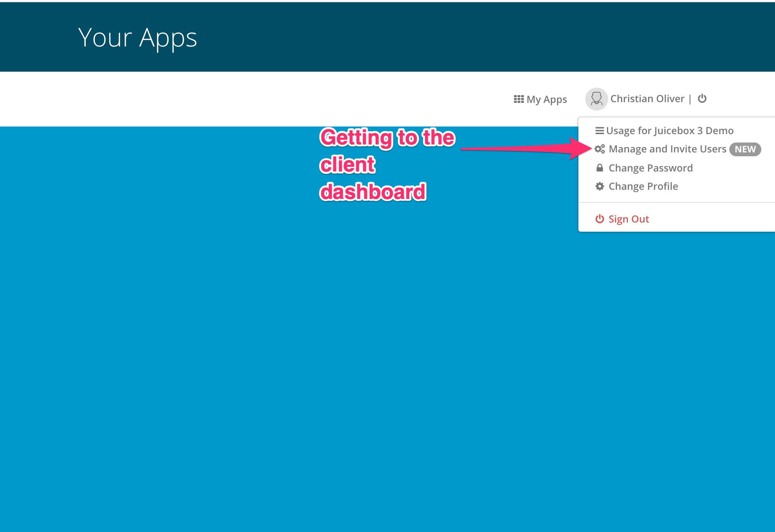Open the My Apps link
775x532 pixels.
coord(540,99)
